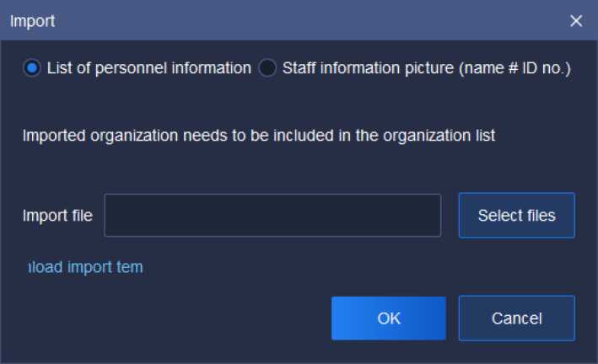Choose the Staff information picture radio option

267,68
